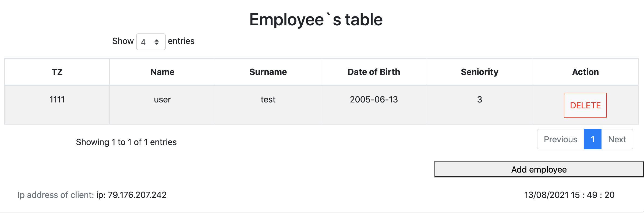The height and width of the screenshot is (213, 644).
Task: DELETE the employee named user
Action: [585, 105]
